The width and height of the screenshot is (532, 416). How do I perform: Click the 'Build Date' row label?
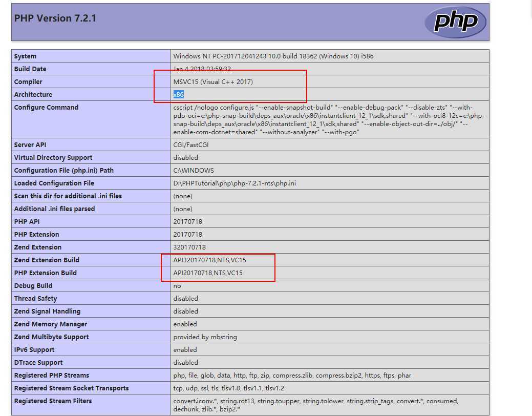[30, 69]
